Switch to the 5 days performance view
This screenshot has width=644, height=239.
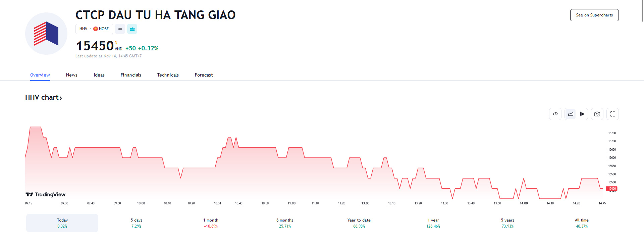pyautogui.click(x=137, y=223)
